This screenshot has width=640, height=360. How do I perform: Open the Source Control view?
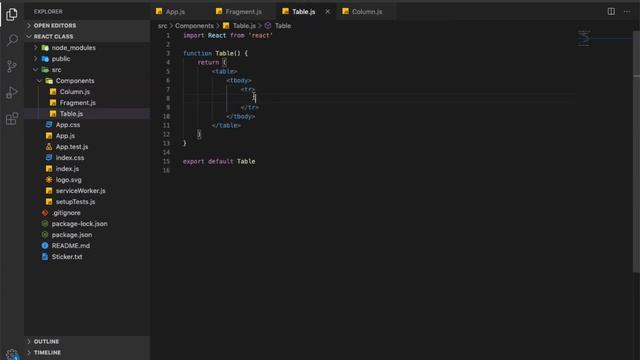click(12, 66)
